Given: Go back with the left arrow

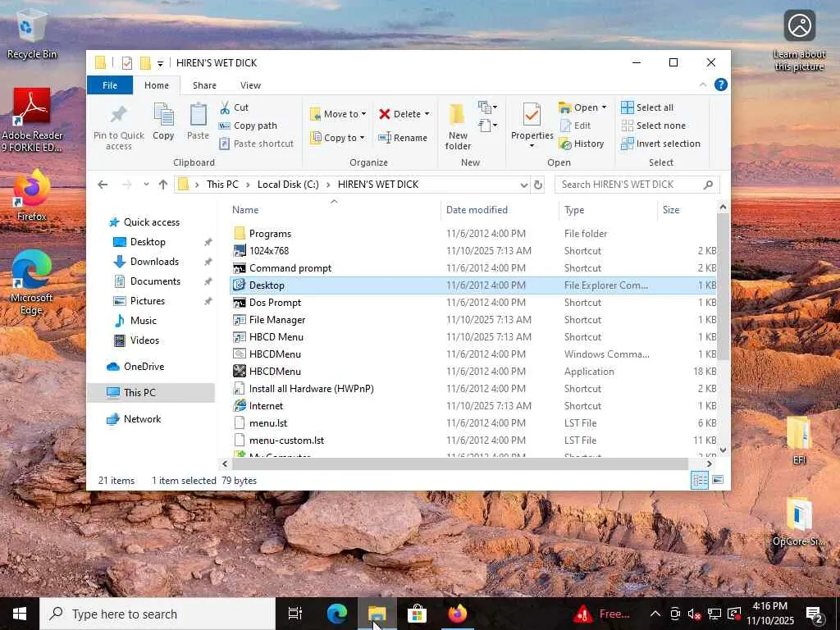Looking at the screenshot, I should (103, 185).
